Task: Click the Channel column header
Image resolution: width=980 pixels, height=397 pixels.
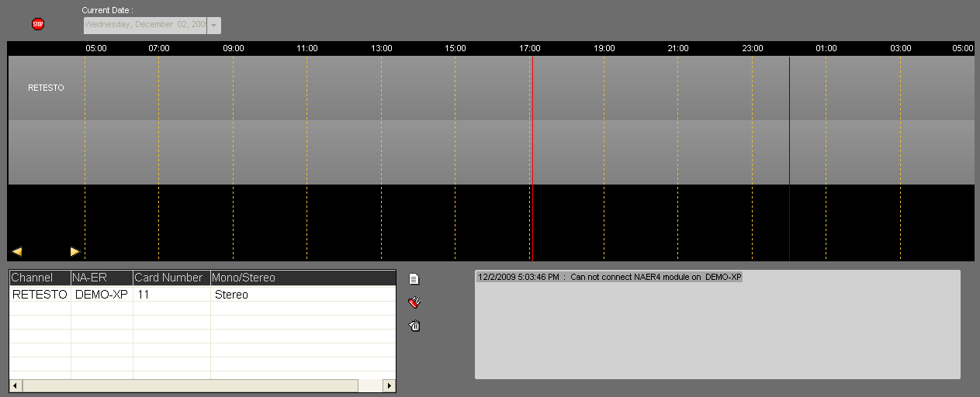Action: tap(38, 278)
